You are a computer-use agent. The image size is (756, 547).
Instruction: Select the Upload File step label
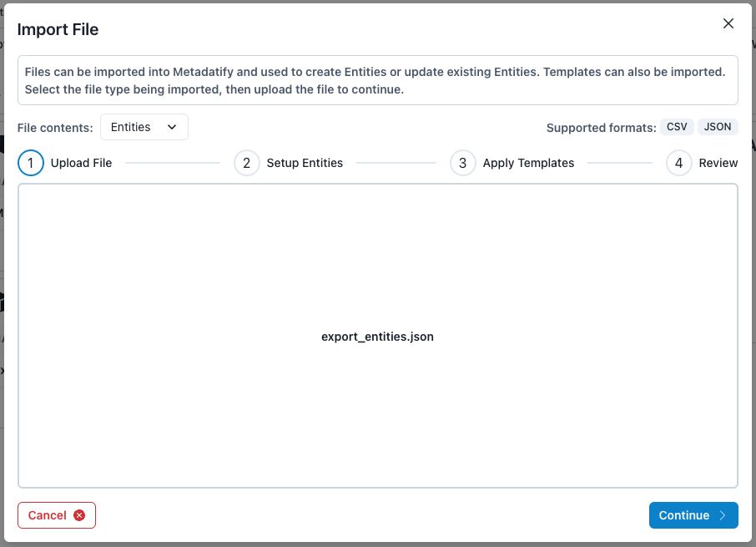tap(81, 163)
